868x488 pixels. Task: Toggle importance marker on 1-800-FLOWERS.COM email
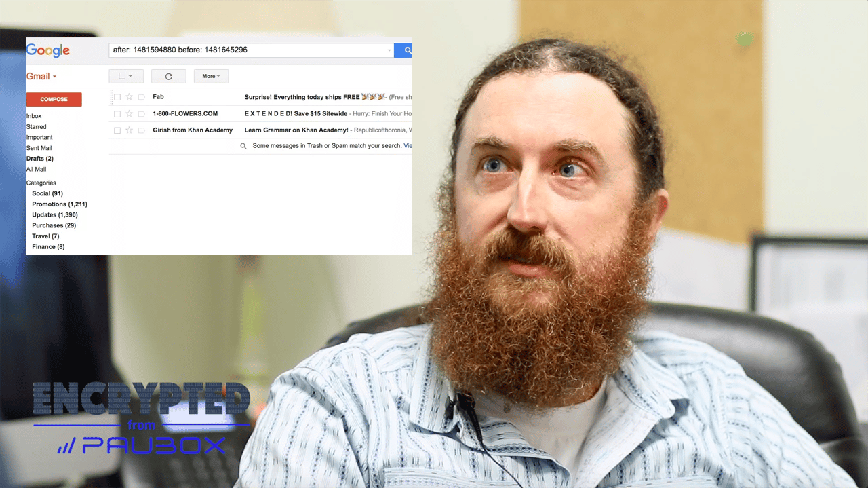(142, 114)
